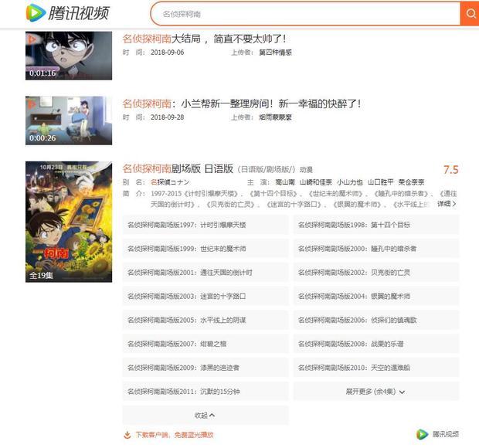
Task: Click cast member 山崎和佳奈
Action: [x=315, y=182]
